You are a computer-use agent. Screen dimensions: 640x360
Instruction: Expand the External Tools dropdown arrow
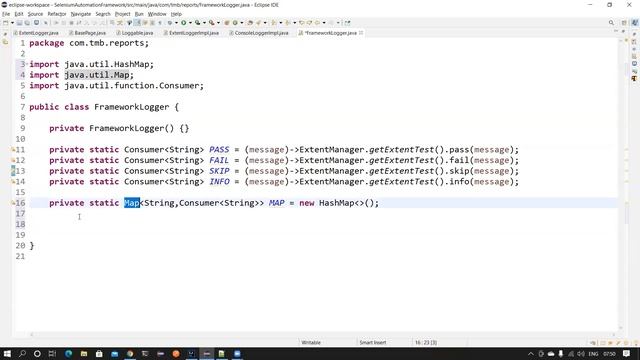(x=218, y=23)
